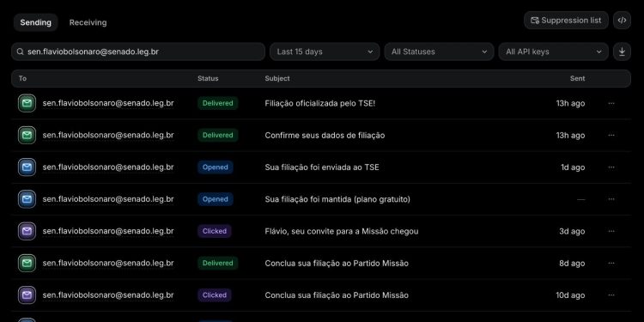Open more options for 'Confirme seus dados de filiação'
This screenshot has height=322, width=644.
[x=611, y=135]
